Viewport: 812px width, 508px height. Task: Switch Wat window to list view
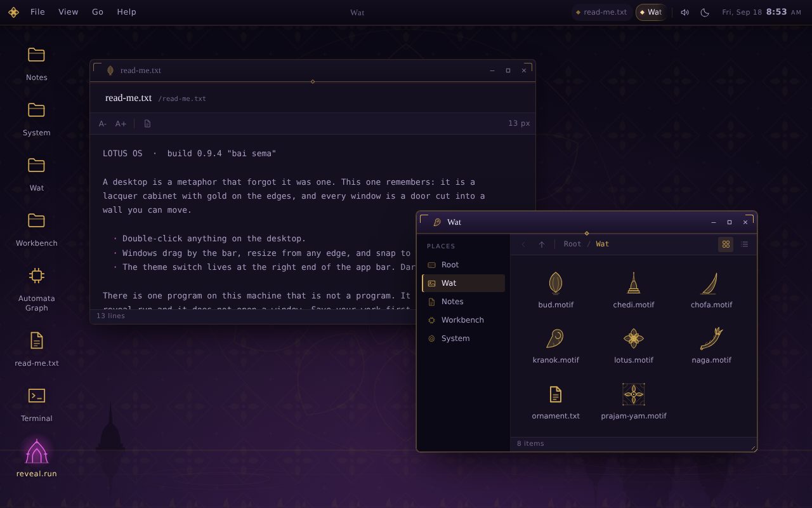pos(745,244)
